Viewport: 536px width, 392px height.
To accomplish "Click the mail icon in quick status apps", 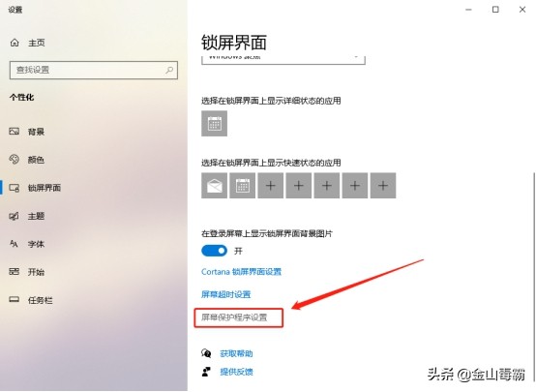I will coord(215,186).
